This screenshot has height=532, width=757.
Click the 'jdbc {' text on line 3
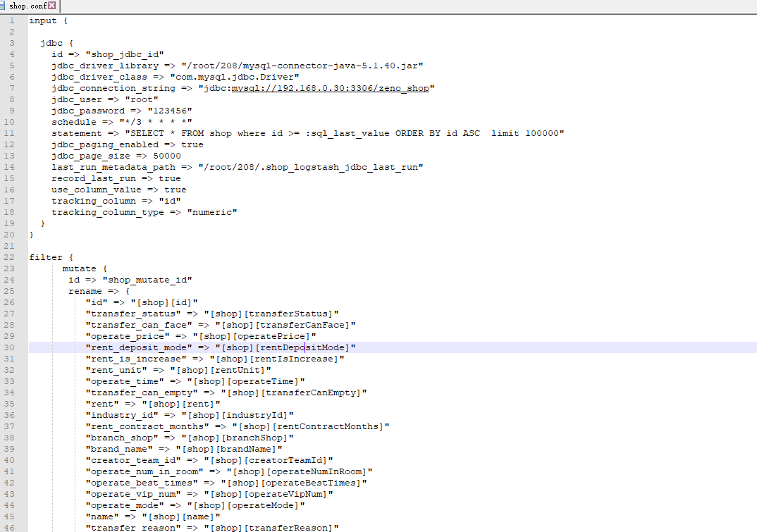57,44
